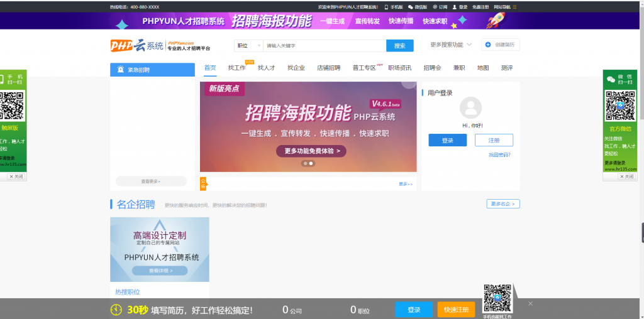Open the 手机版 mobile version link
The image size is (644, 319).
(x=394, y=7)
